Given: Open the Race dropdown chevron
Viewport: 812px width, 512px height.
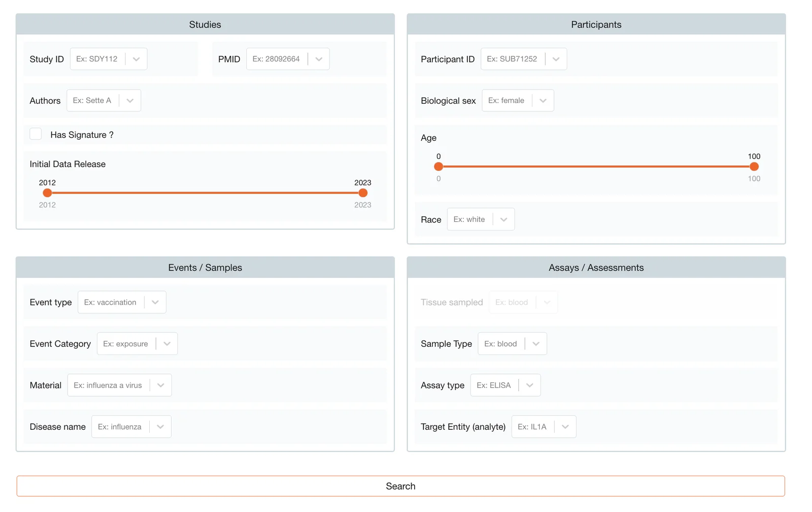Looking at the screenshot, I should point(503,219).
